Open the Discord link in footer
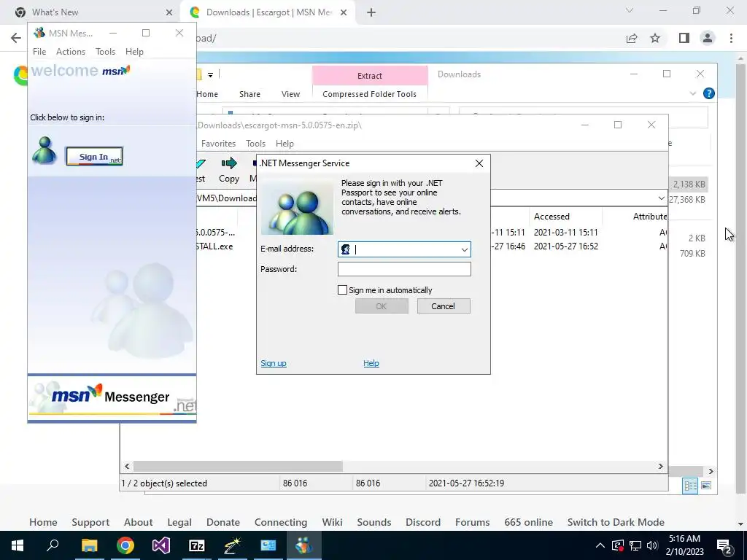This screenshot has width=747, height=560. coord(423,522)
